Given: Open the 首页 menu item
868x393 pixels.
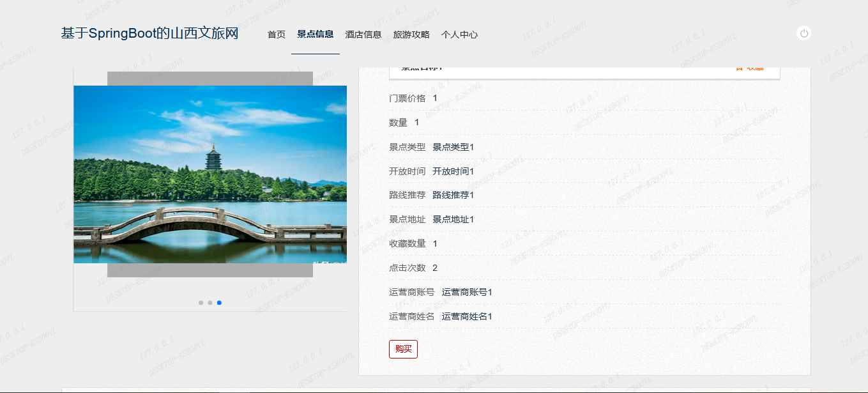Looking at the screenshot, I should 277,35.
